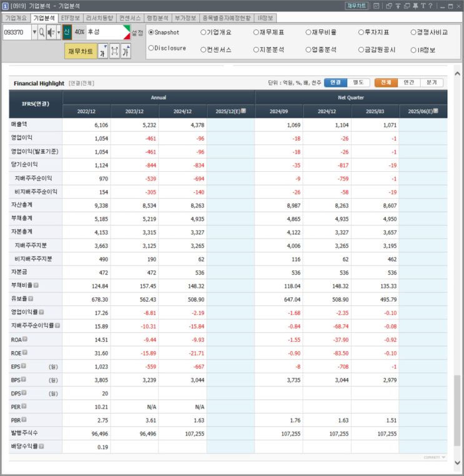Click the yellow 재무차트 button
The width and height of the screenshot is (464, 476).
tap(81, 51)
